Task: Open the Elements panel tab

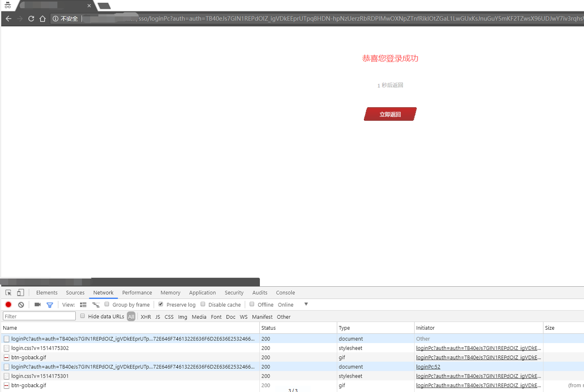Action: click(47, 292)
